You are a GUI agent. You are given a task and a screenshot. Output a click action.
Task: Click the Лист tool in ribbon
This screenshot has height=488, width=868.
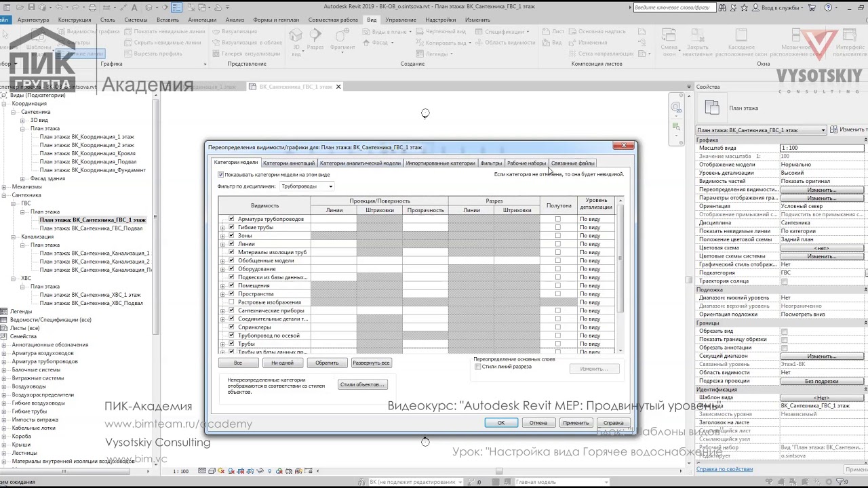pyautogui.click(x=554, y=32)
